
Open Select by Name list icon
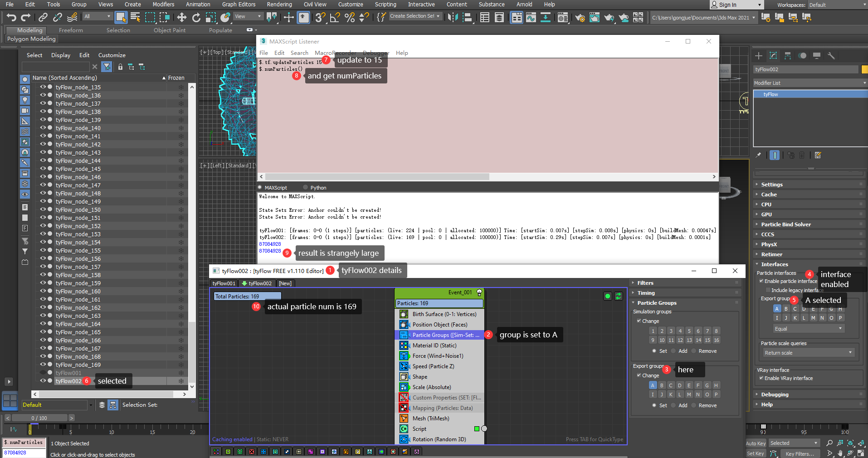click(x=135, y=17)
